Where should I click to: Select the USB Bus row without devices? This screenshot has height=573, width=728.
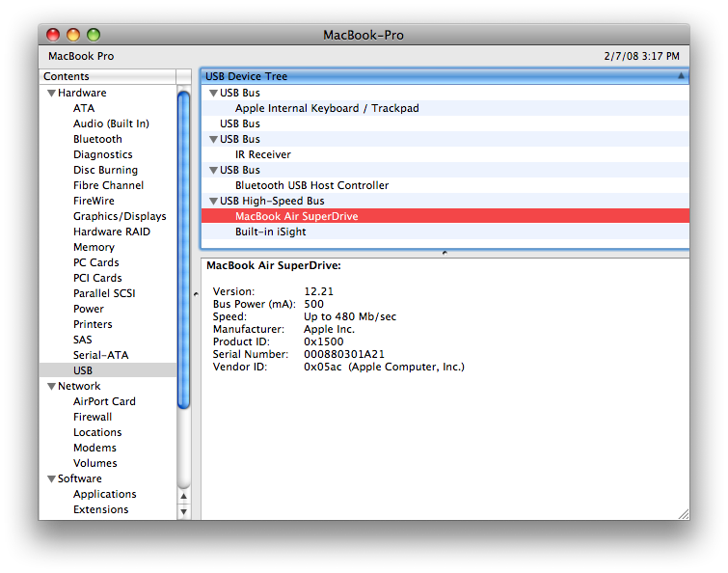tap(445, 123)
